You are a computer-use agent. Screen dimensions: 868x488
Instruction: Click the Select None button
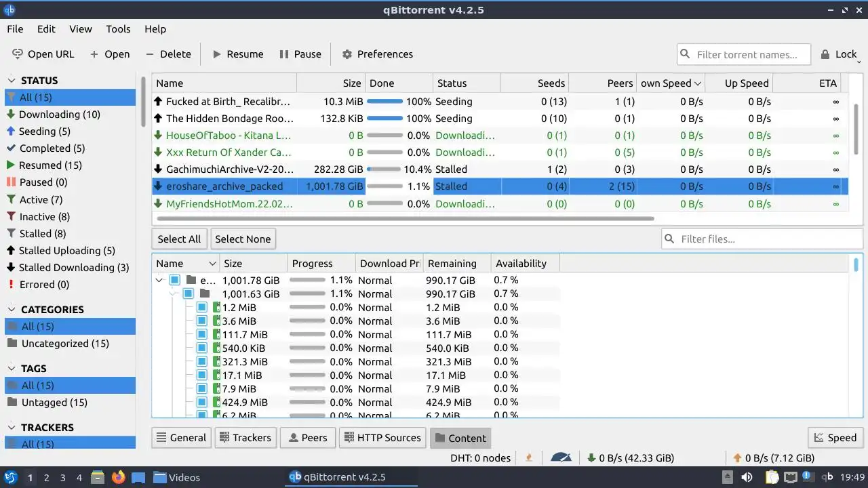pyautogui.click(x=243, y=239)
